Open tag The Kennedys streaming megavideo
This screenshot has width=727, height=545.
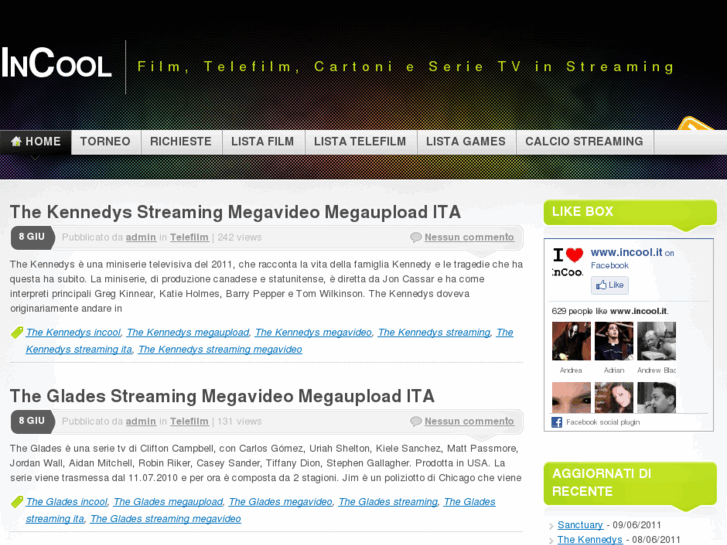pos(220,350)
